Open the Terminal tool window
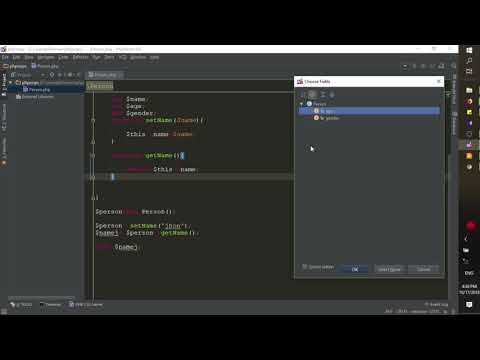Screen dimensions: 480x360 pyautogui.click(x=51, y=304)
